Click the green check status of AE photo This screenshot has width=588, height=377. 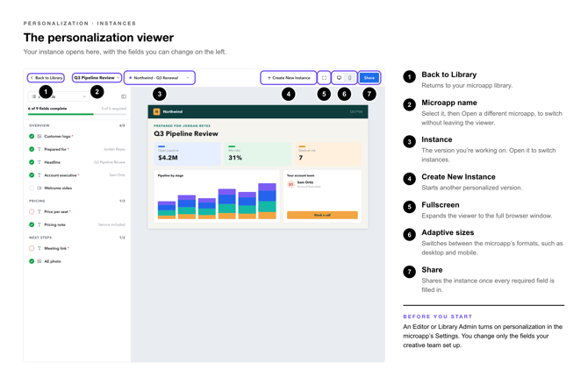point(32,261)
